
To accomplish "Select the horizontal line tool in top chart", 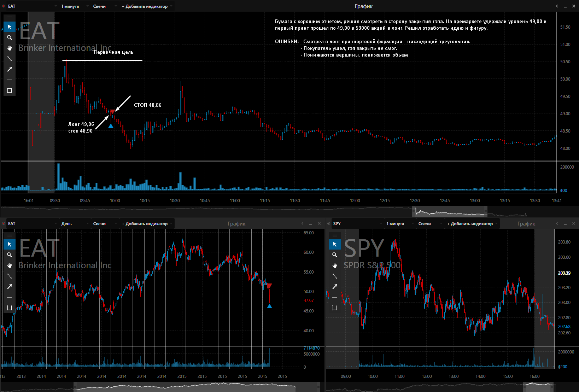I will point(10,80).
